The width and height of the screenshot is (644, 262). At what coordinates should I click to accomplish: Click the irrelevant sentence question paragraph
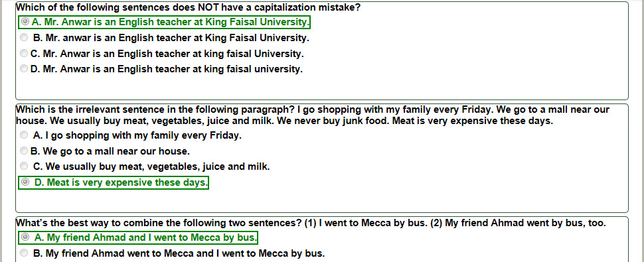point(313,115)
